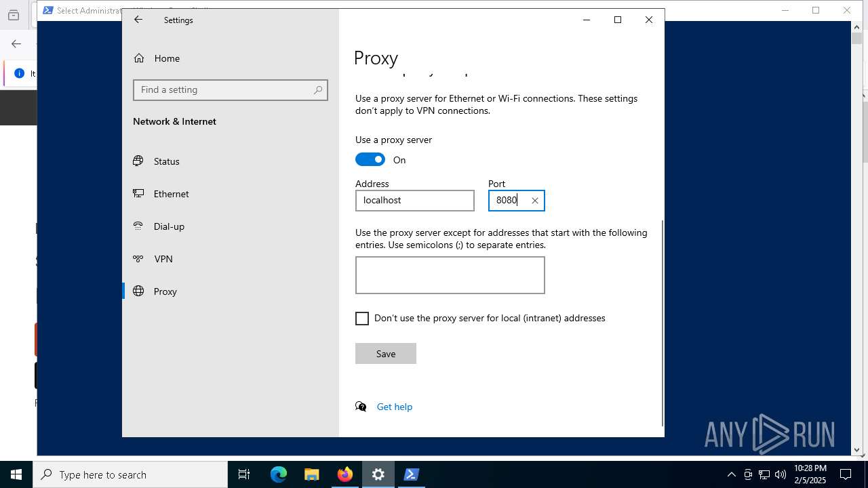868x488 pixels.
Task: Click the taskbar Type here to search box
Action: click(x=130, y=474)
